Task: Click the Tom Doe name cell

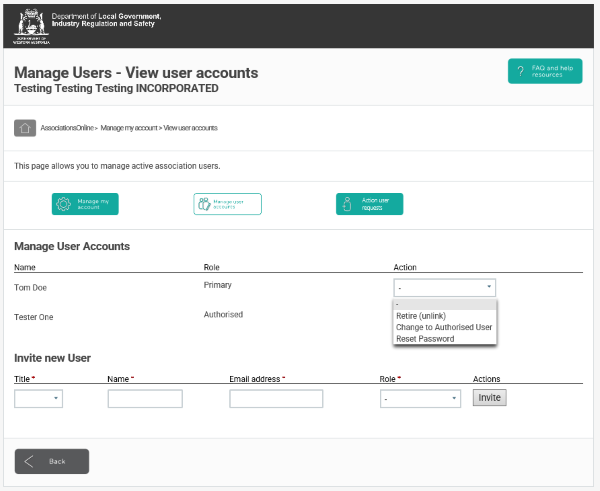Action: 31,287
